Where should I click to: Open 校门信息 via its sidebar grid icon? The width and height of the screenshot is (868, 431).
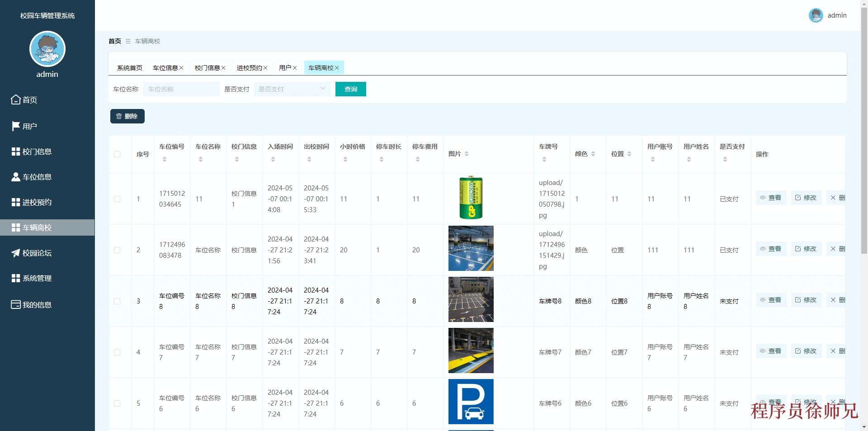[15, 151]
